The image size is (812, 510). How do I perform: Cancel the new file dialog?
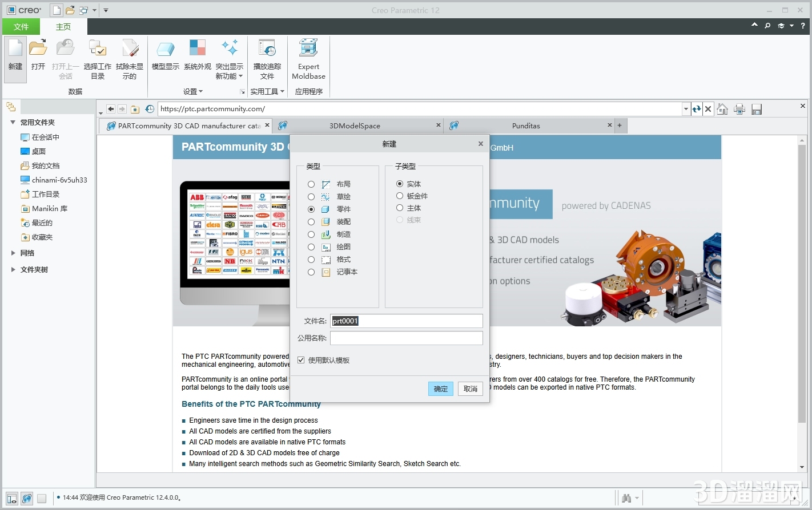pyautogui.click(x=470, y=388)
